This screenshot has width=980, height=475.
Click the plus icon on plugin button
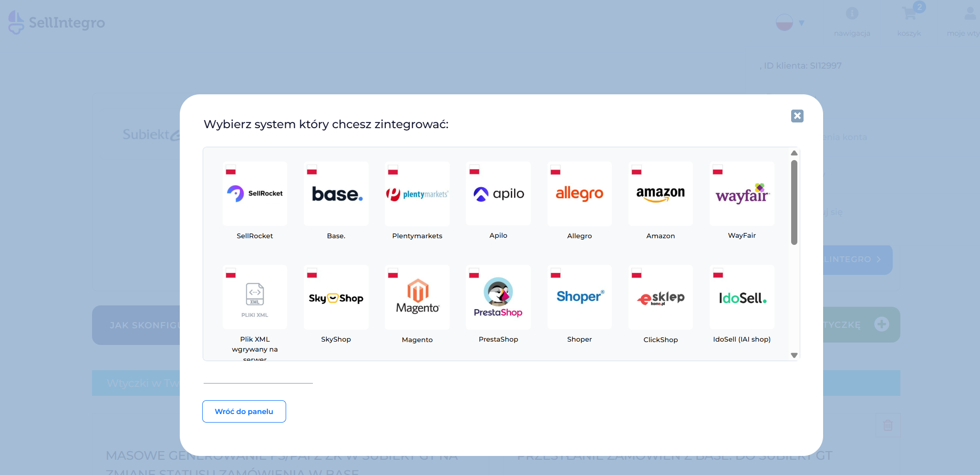[x=882, y=324]
